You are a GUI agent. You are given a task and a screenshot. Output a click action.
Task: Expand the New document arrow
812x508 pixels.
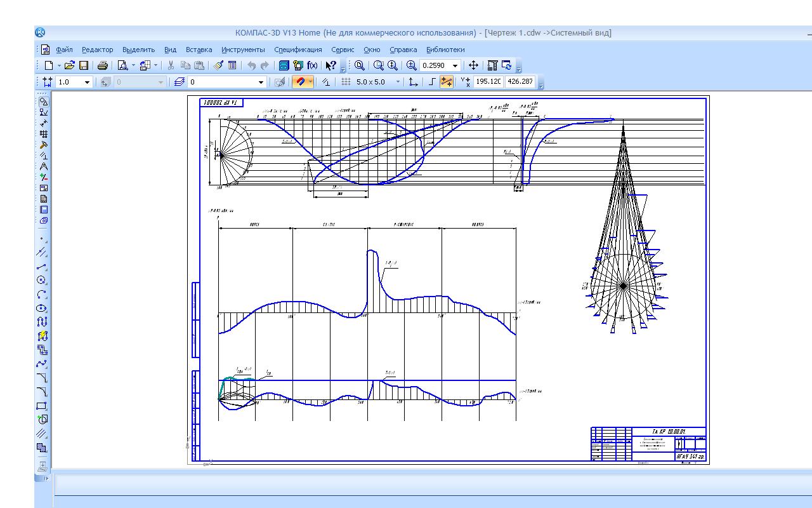coord(59,65)
